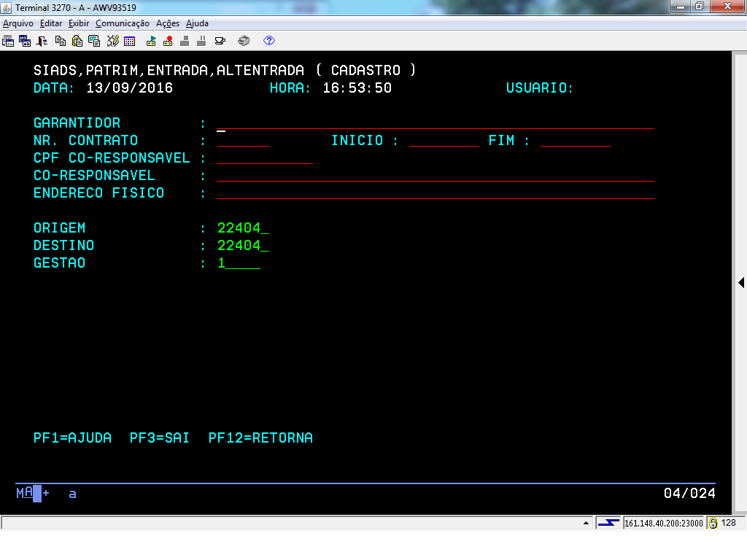
Task: Click the stop macro icon
Action: (185, 41)
